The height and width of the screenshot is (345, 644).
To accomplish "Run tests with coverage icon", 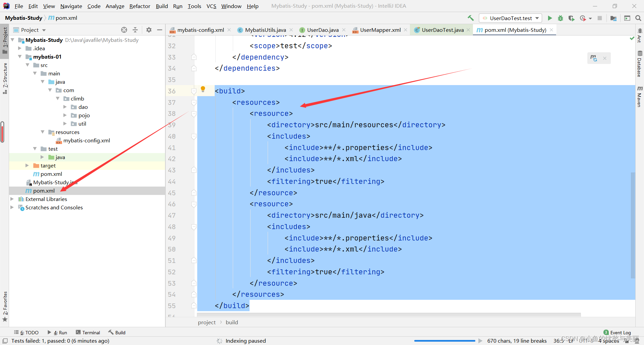I will tap(572, 18).
